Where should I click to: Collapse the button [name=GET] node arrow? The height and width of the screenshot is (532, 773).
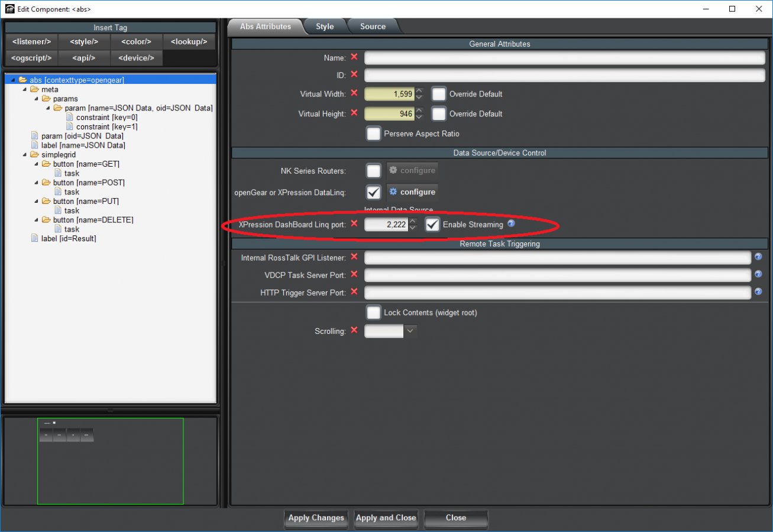pos(37,164)
